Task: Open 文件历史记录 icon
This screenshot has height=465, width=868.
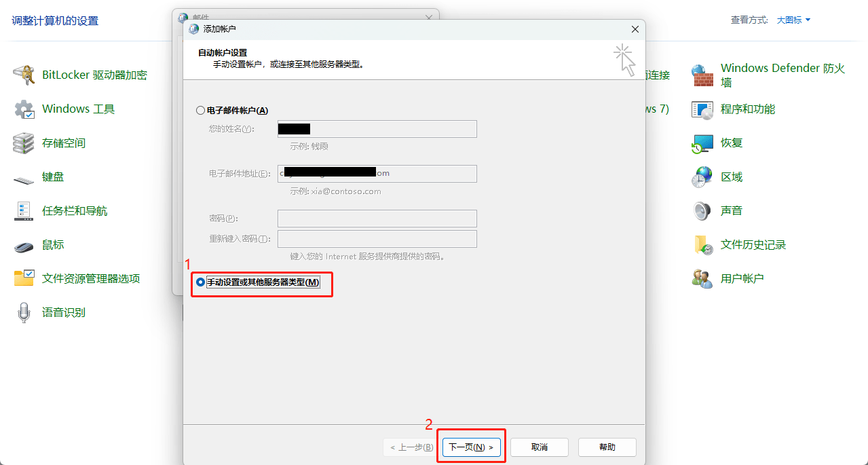Action: [x=702, y=245]
